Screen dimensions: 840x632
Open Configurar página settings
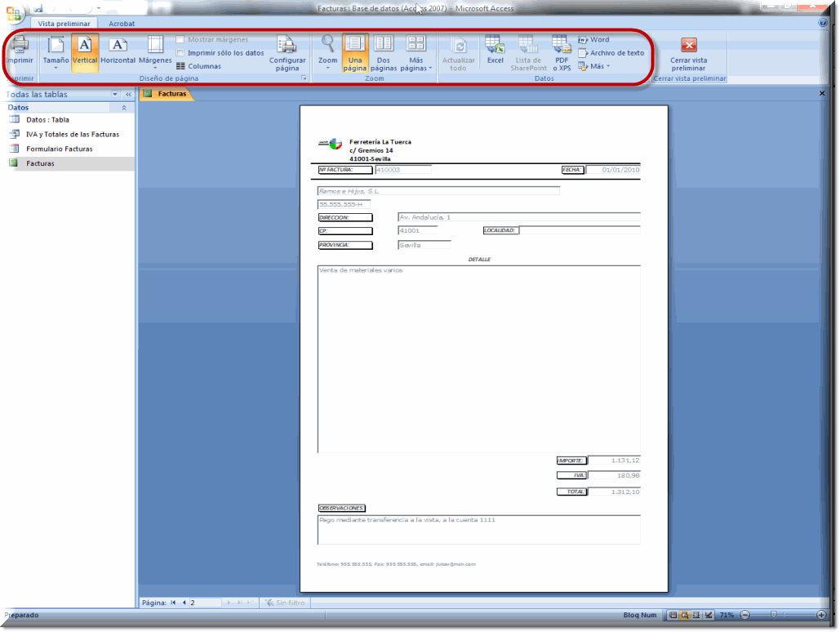click(287, 54)
